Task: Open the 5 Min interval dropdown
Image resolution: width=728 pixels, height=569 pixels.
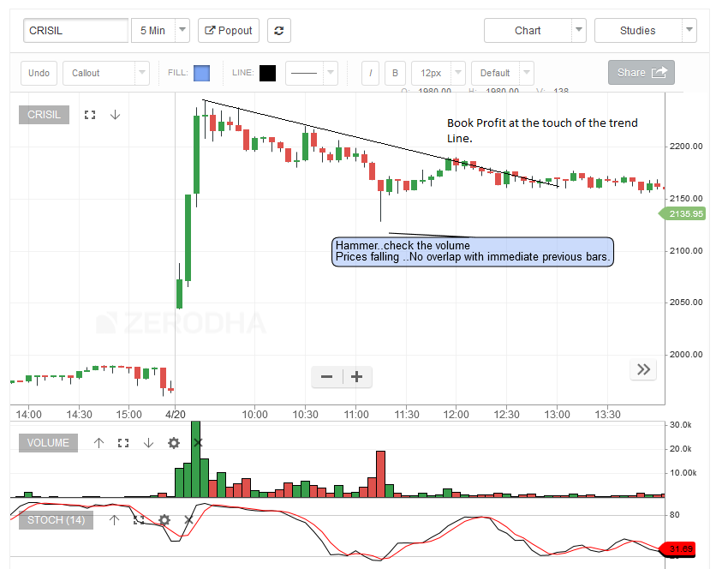Action: click(x=160, y=30)
